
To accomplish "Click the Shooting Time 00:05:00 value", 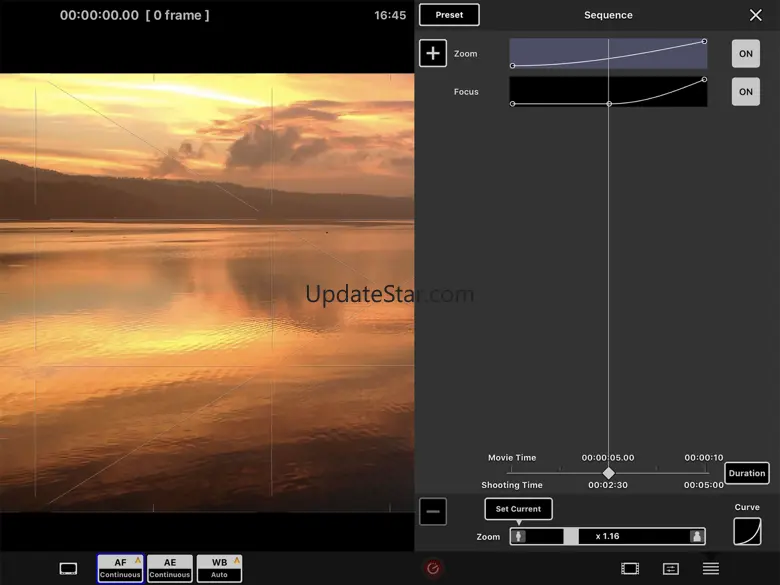I will [703, 485].
